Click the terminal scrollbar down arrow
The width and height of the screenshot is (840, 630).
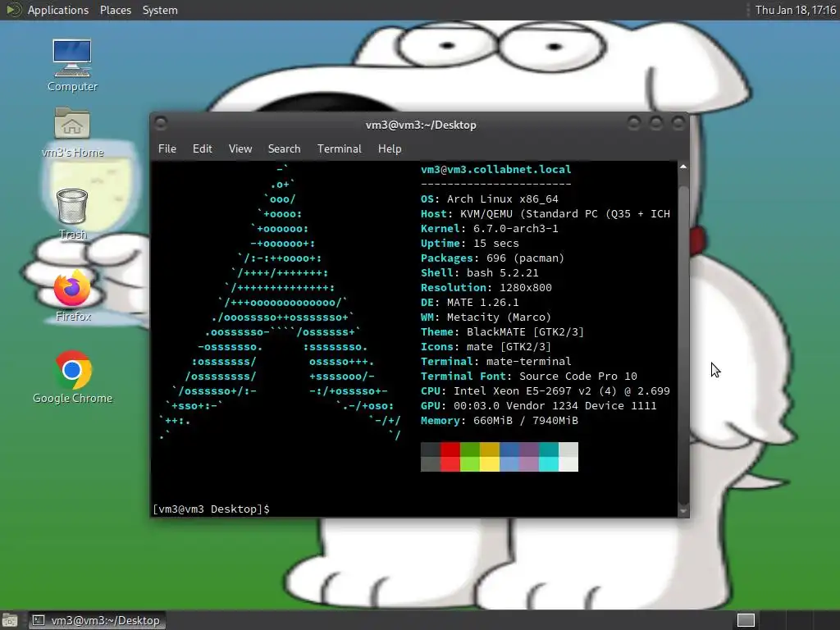pyautogui.click(x=683, y=511)
